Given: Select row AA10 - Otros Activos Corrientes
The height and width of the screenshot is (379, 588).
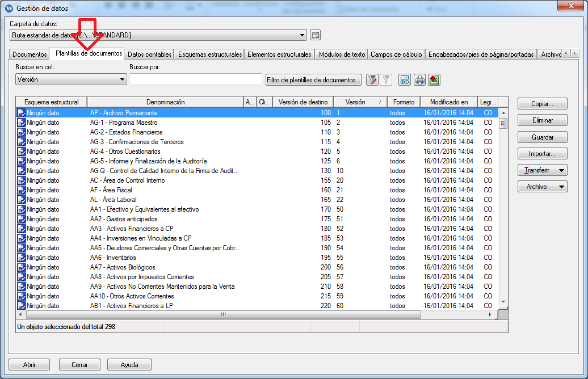Looking at the screenshot, I should [x=257, y=296].
